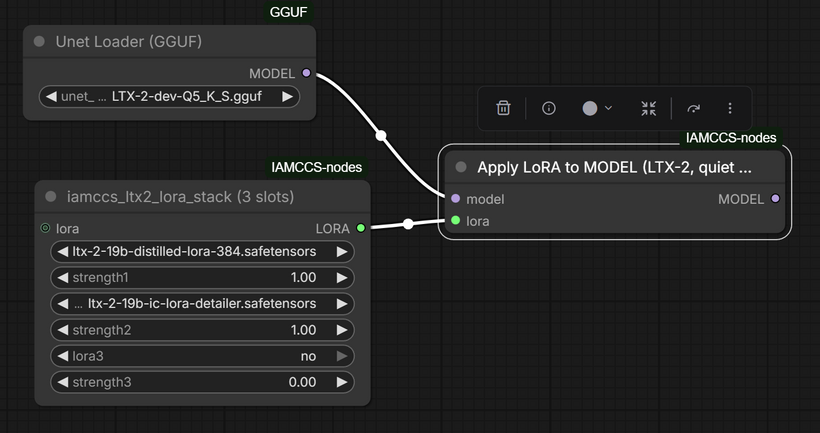Click the bypass arrow icon in toolbar

point(694,108)
